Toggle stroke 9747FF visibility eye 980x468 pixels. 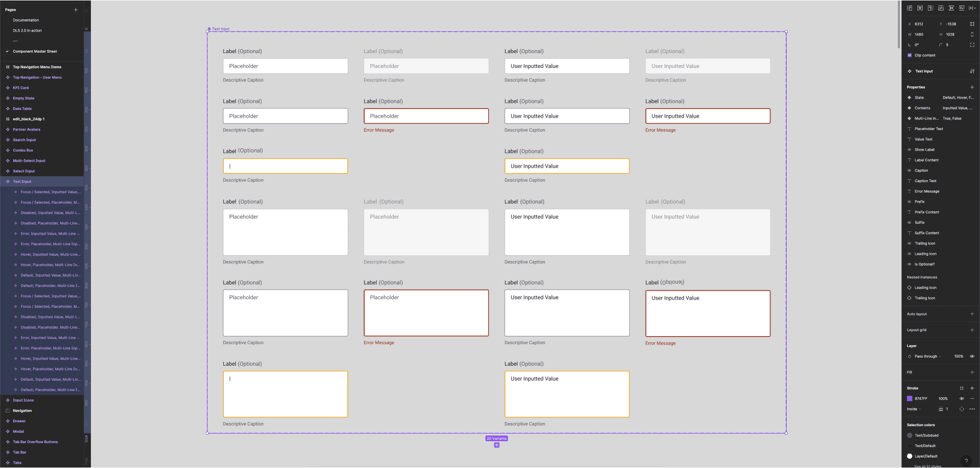click(961, 399)
